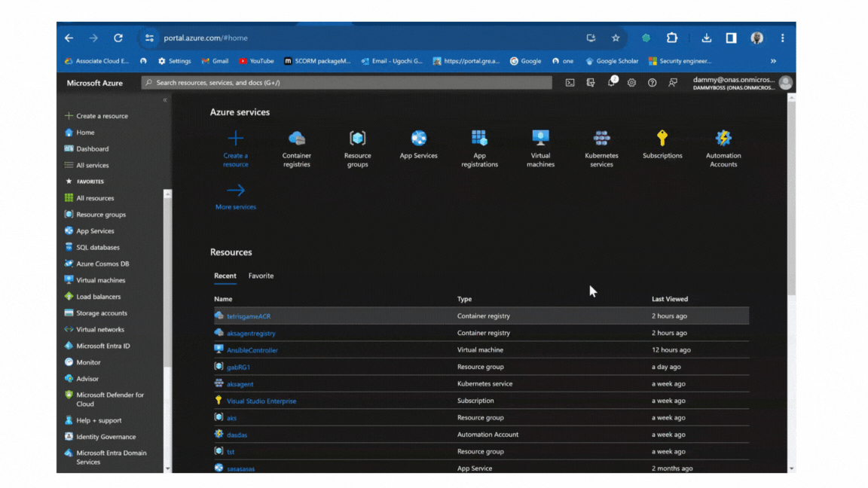Open tetrisgameACR container registry
The image size is (868, 488).
[x=249, y=316]
